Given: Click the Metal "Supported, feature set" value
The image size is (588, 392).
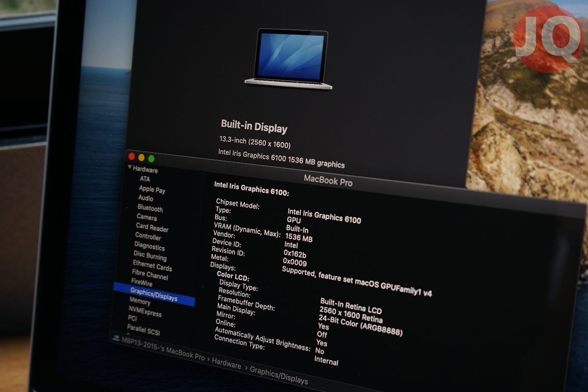Looking at the screenshot, I should [357, 281].
